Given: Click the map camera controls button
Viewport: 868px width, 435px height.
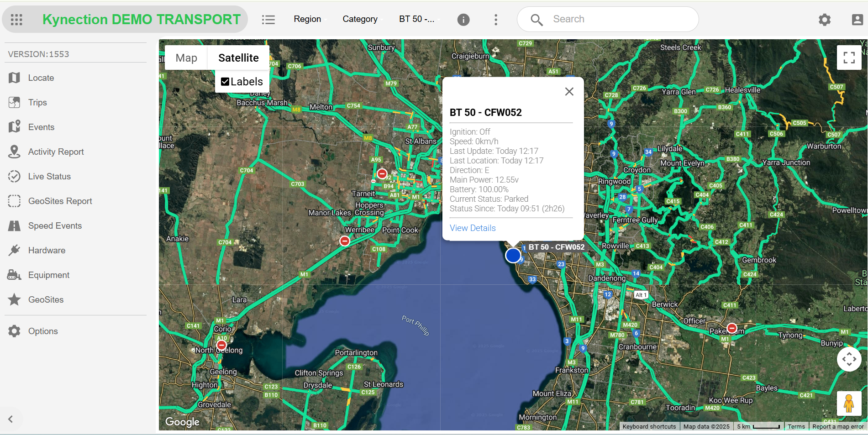Looking at the screenshot, I should pyautogui.click(x=849, y=359).
